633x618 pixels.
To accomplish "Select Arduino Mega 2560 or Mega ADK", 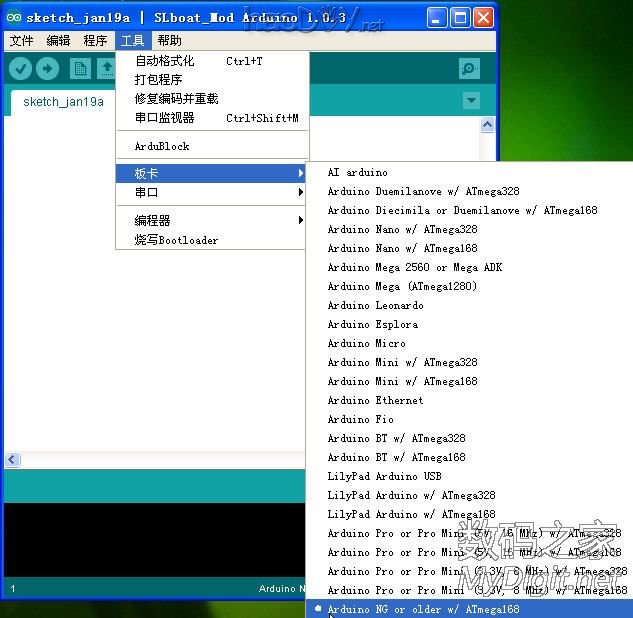I will (x=415, y=267).
